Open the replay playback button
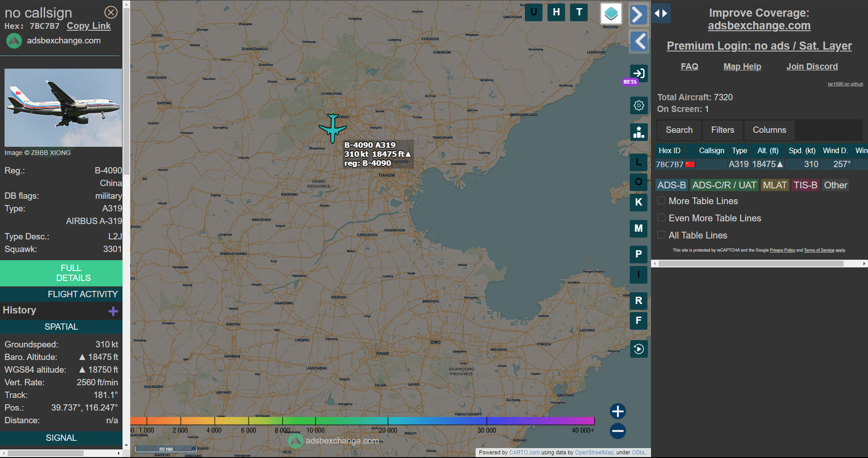The image size is (868, 458). tap(639, 349)
